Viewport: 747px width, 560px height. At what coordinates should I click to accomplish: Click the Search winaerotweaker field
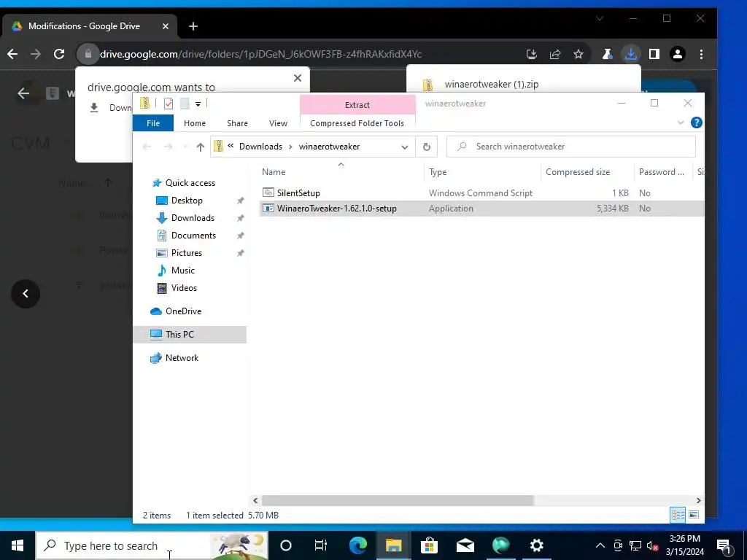click(570, 147)
